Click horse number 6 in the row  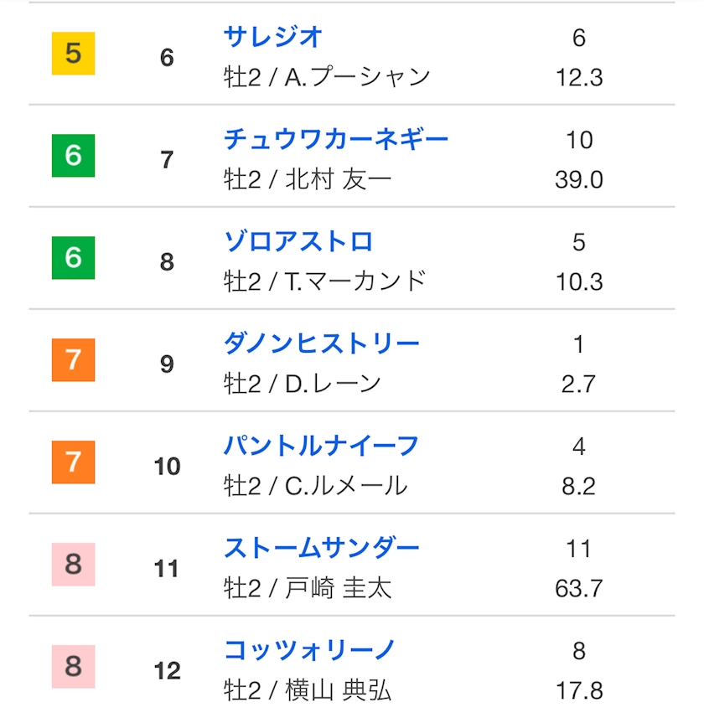click(x=167, y=58)
